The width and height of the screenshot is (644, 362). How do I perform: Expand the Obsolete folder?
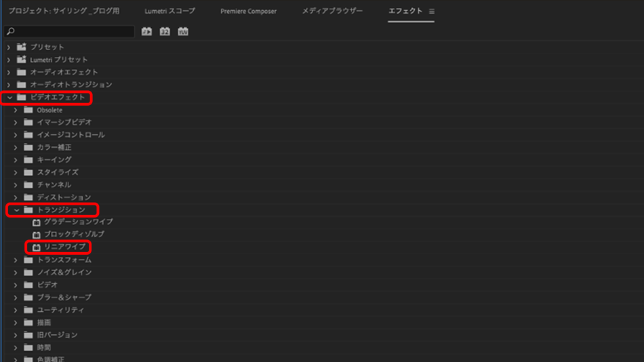[x=16, y=110]
